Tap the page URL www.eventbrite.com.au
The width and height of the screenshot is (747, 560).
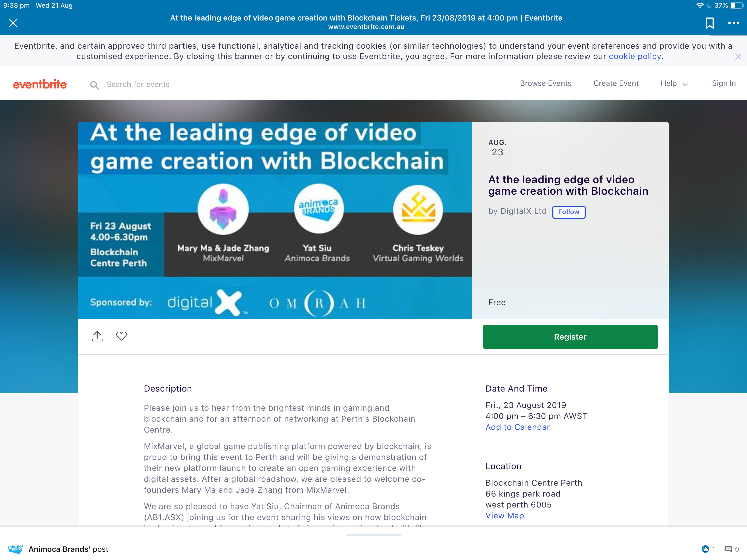(366, 27)
